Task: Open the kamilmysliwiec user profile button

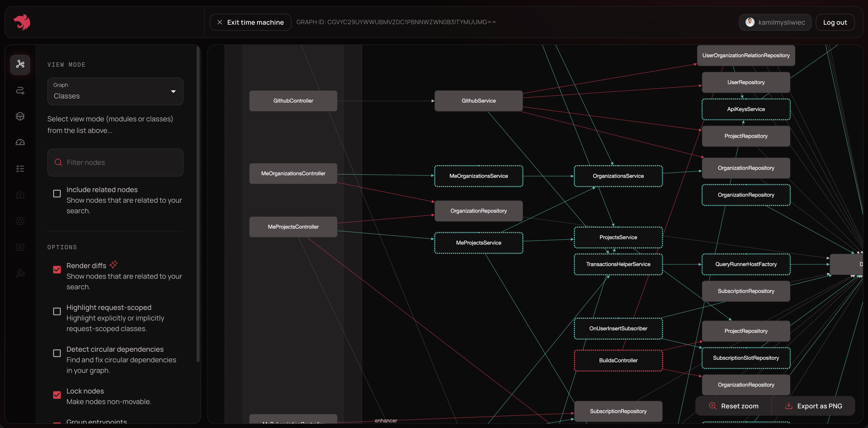Action: pyautogui.click(x=775, y=22)
